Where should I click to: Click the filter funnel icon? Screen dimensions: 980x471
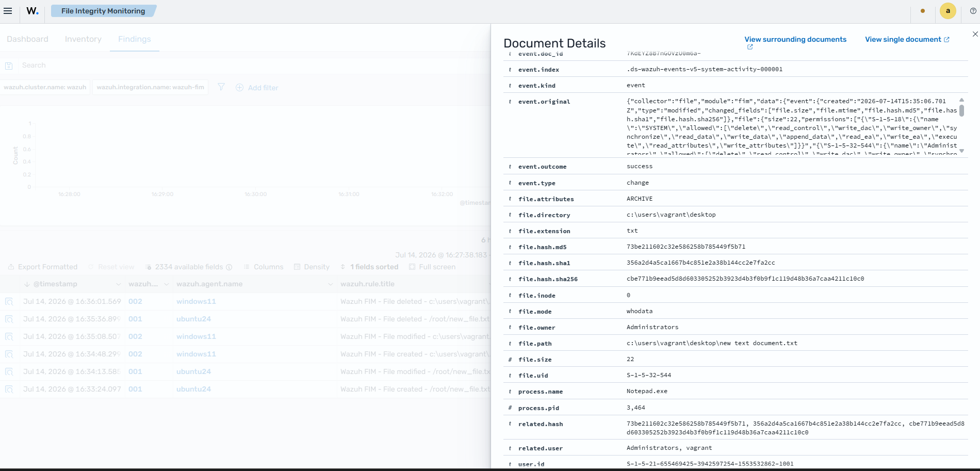pos(221,87)
